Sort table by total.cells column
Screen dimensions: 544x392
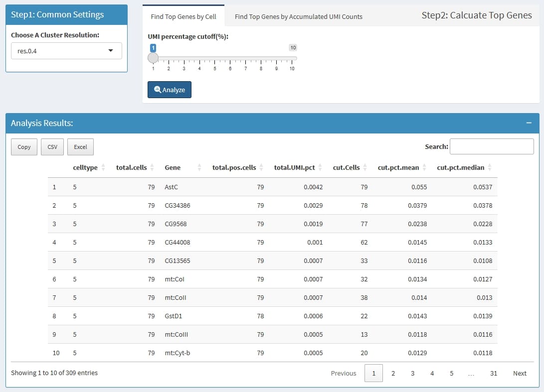(x=132, y=167)
